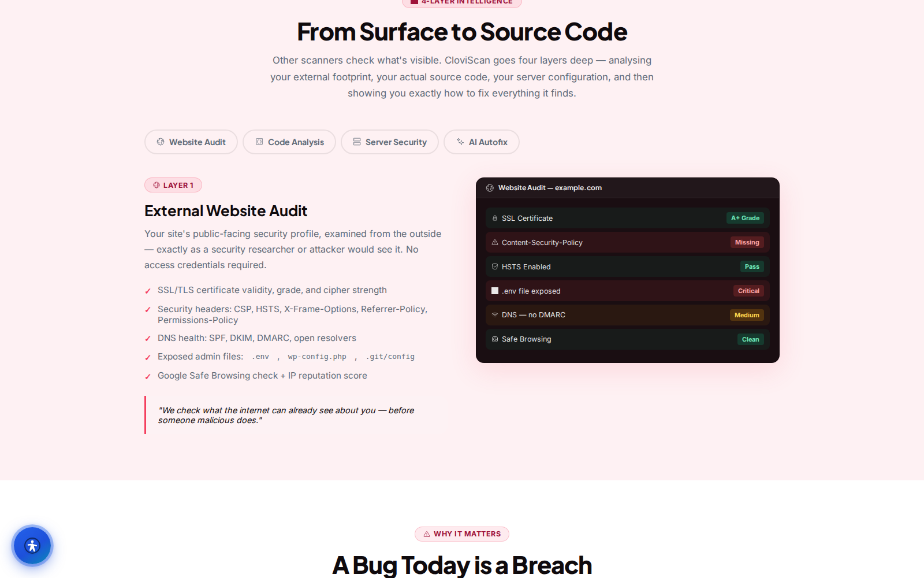Click the Missing status badge
Viewport: 924px width, 578px height.
click(747, 242)
